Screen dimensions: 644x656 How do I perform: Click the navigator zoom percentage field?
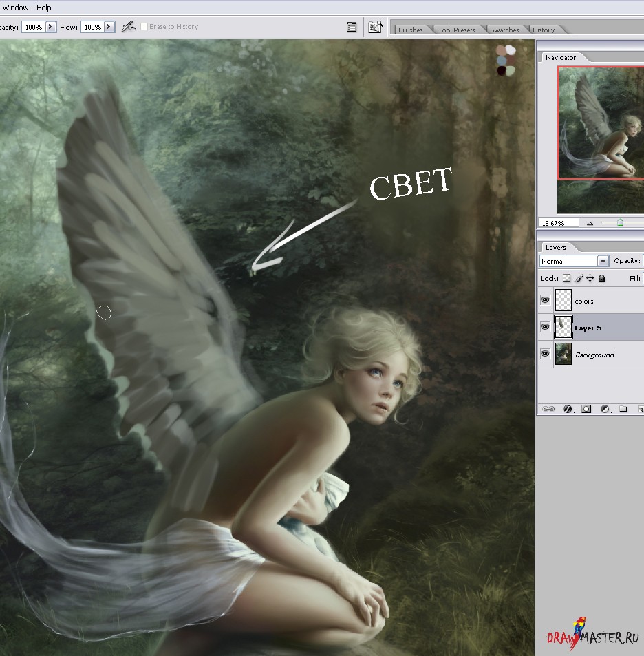point(558,223)
